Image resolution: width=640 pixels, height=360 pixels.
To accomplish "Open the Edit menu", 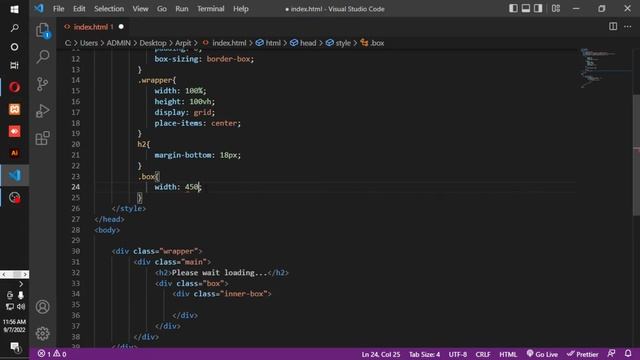I will (x=79, y=9).
